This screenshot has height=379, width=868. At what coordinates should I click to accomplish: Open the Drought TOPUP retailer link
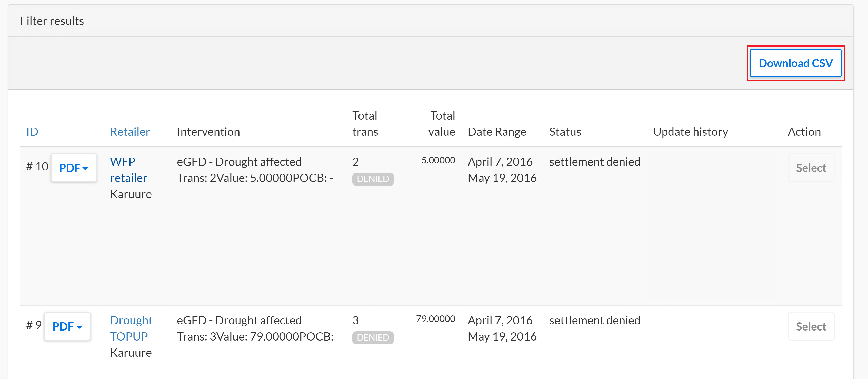131,328
